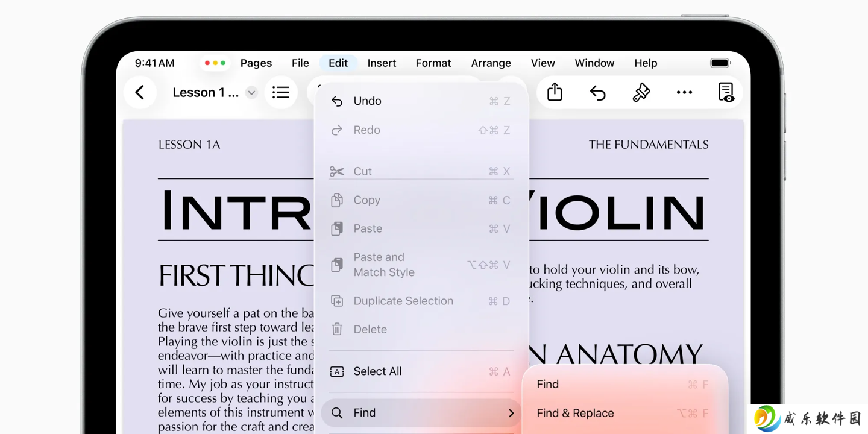Click THE FUNDAMENTALS header text
Image resolution: width=868 pixels, height=434 pixels.
649,145
